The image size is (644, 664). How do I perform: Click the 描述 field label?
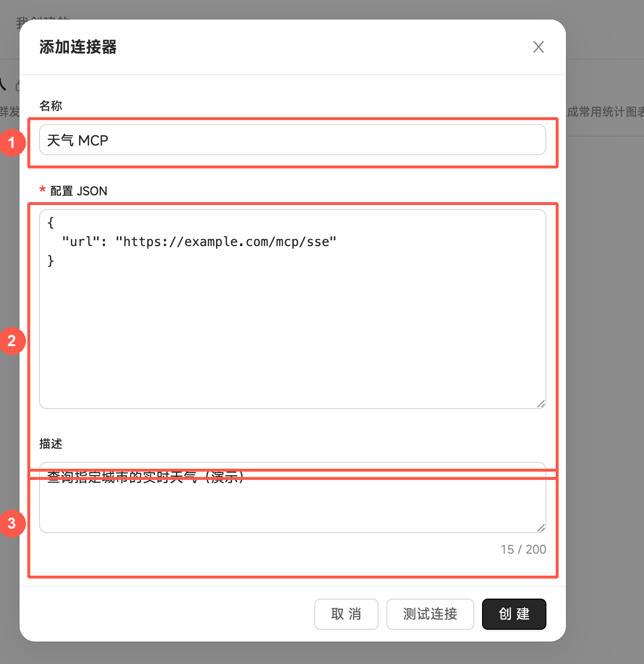[x=51, y=444]
